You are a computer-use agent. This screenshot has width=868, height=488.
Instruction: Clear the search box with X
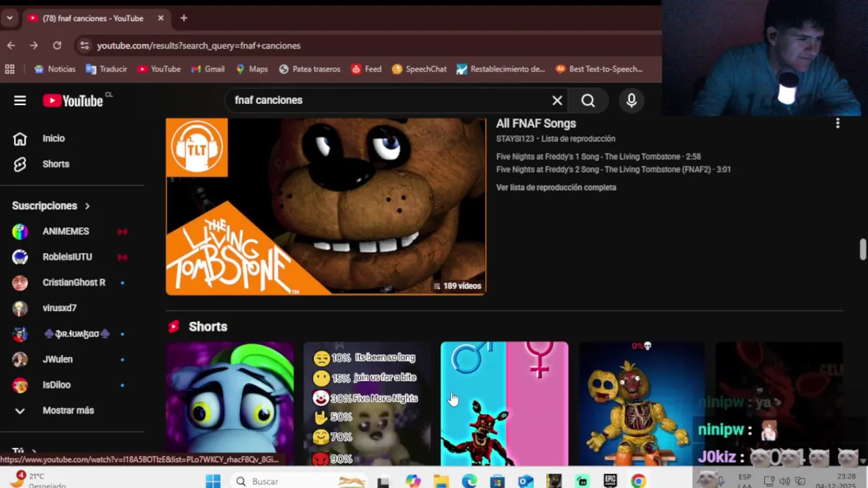[557, 100]
